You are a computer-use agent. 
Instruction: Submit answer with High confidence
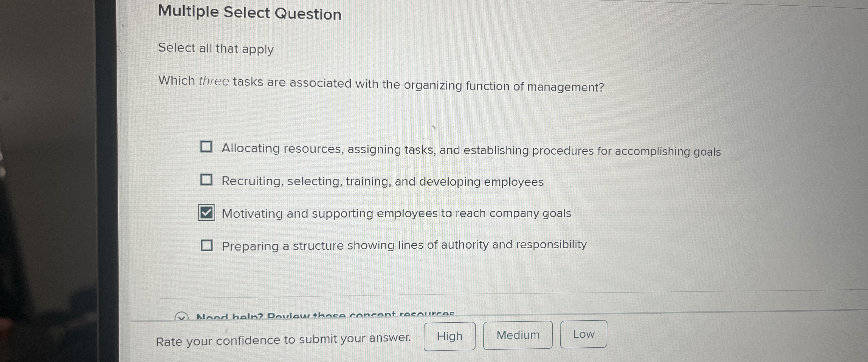[449, 335]
